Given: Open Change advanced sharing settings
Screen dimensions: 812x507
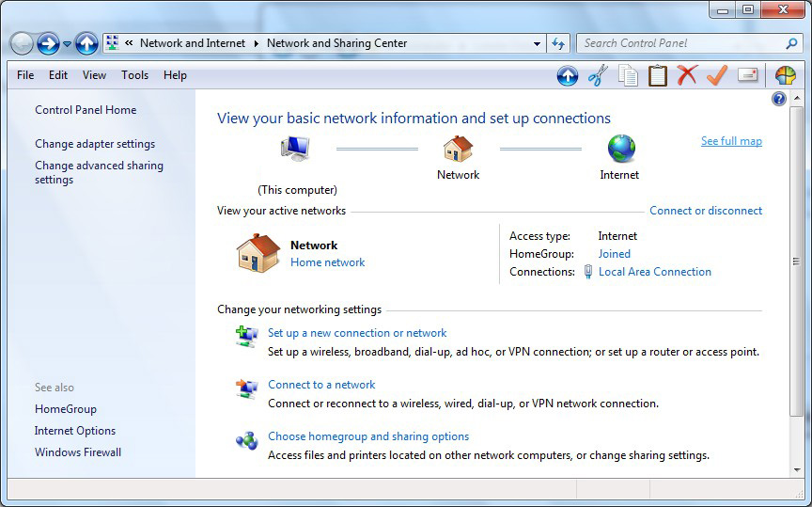Looking at the screenshot, I should click(x=99, y=173).
